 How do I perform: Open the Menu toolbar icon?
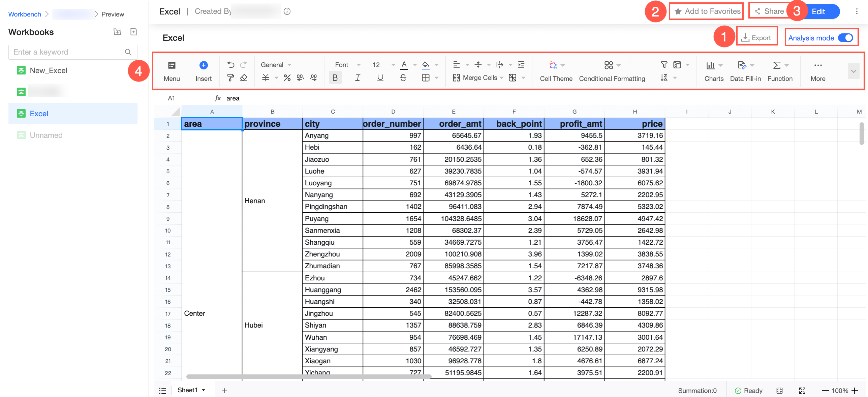coord(172,65)
